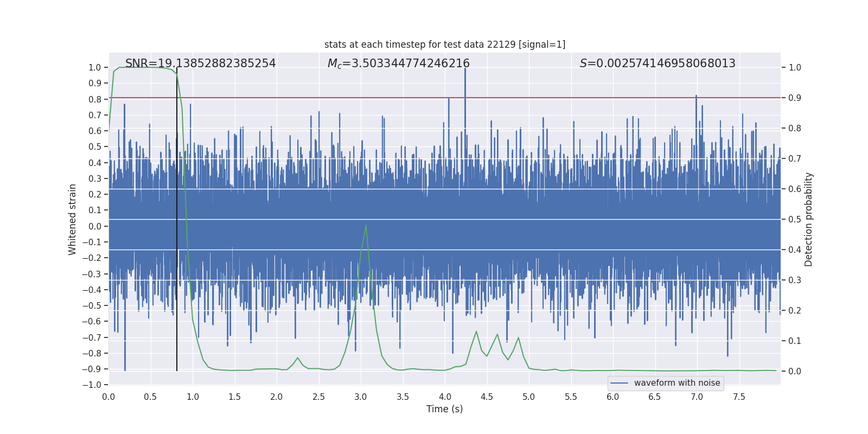Click the S=0.00257 annotation text

657,63
